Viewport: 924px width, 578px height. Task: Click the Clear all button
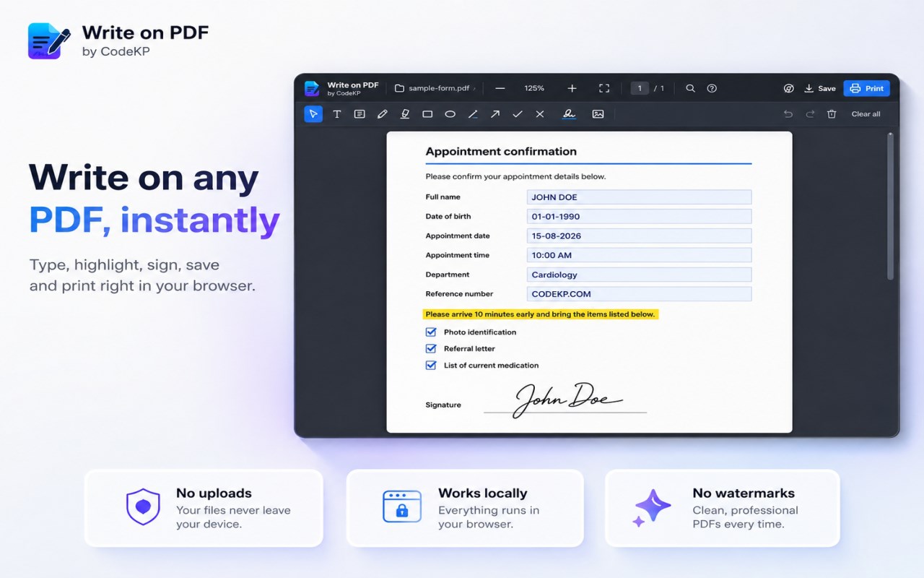(x=866, y=114)
